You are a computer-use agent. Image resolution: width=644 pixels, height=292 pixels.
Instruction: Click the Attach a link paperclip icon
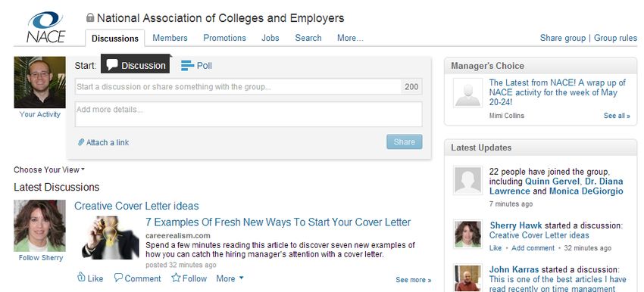(x=81, y=142)
